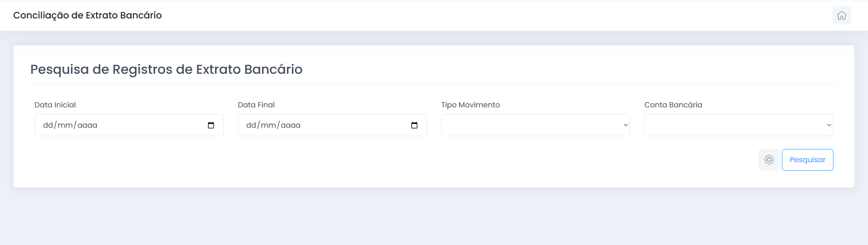This screenshot has width=868, height=245.
Task: Open the calendar picker for Data Final
Action: (414, 125)
